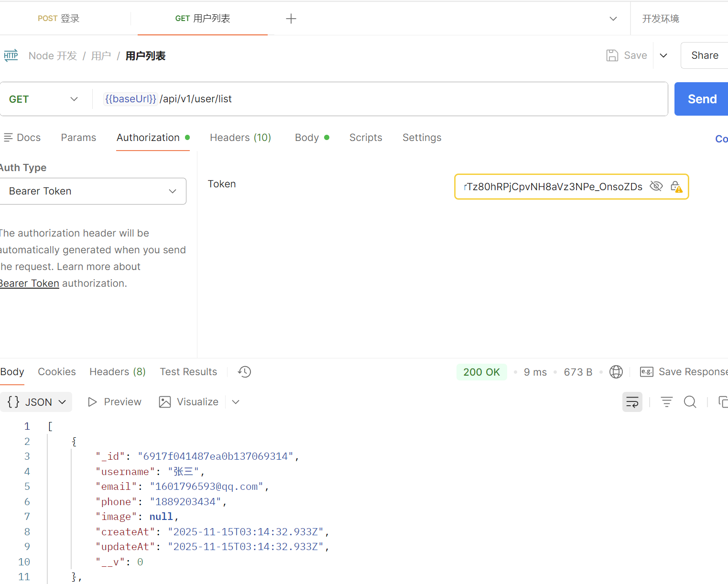This screenshot has width=728, height=584.
Task: Click the Save button label
Action: (x=636, y=55)
